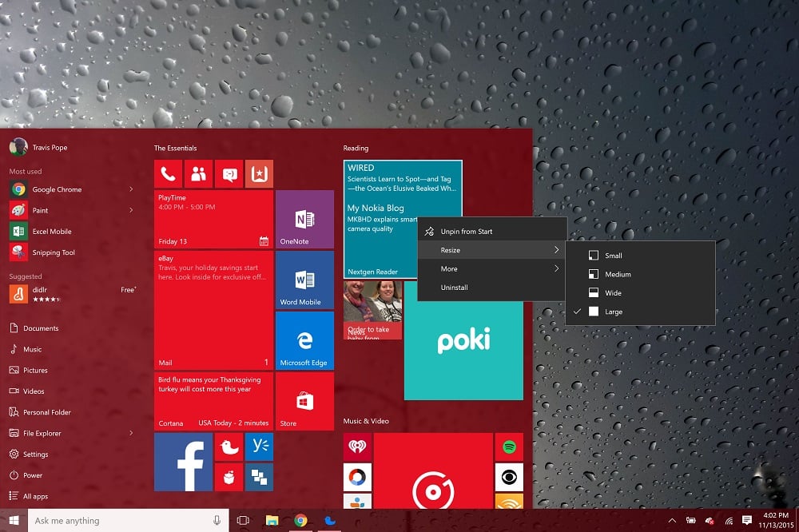Screen dimensions: 799x532
Task: Choose Uninstall from the context menu
Action: (x=491, y=288)
